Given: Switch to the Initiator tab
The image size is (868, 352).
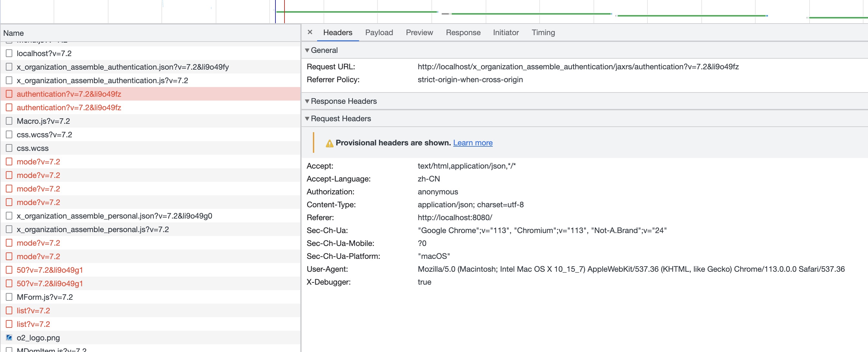Looking at the screenshot, I should point(505,33).
